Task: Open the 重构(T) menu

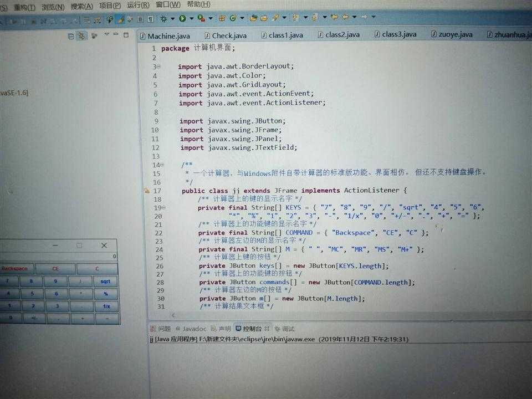Action: 24,7
